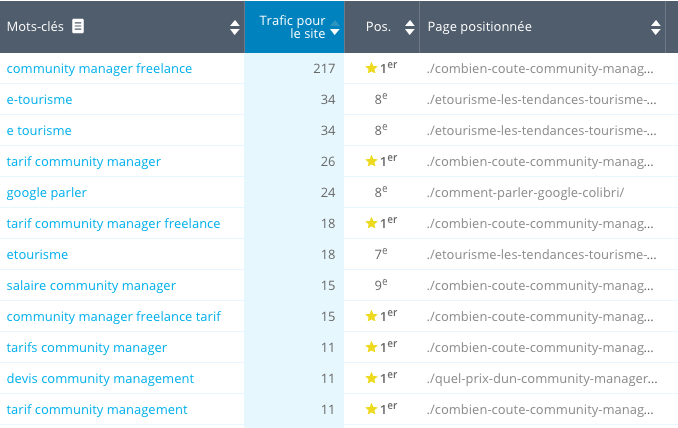This screenshot has height=428, width=678.
Task: Select traffic value 24
Action: point(328,192)
